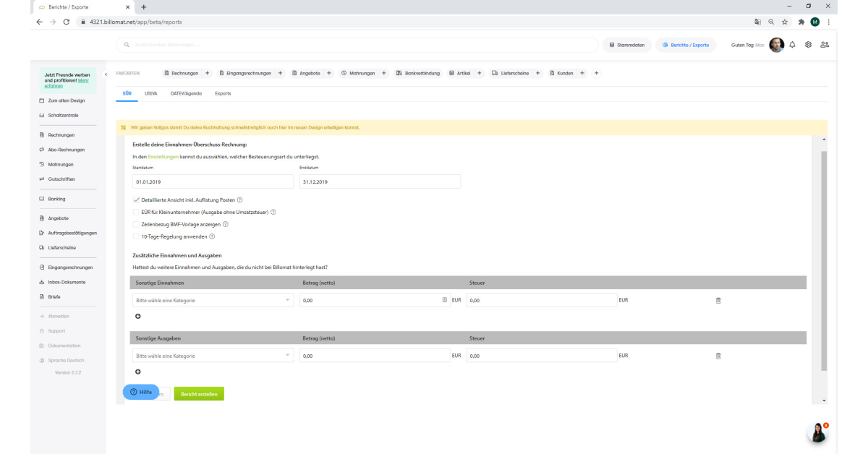Enable 10-Tage-Regelung anwenden
The image size is (868, 454).
pyautogui.click(x=137, y=236)
